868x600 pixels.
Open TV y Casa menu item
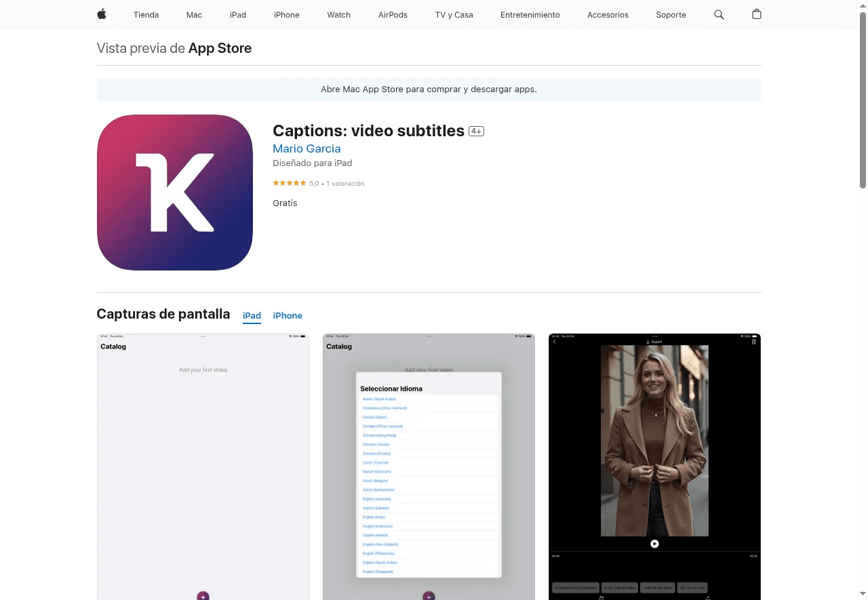454,14
